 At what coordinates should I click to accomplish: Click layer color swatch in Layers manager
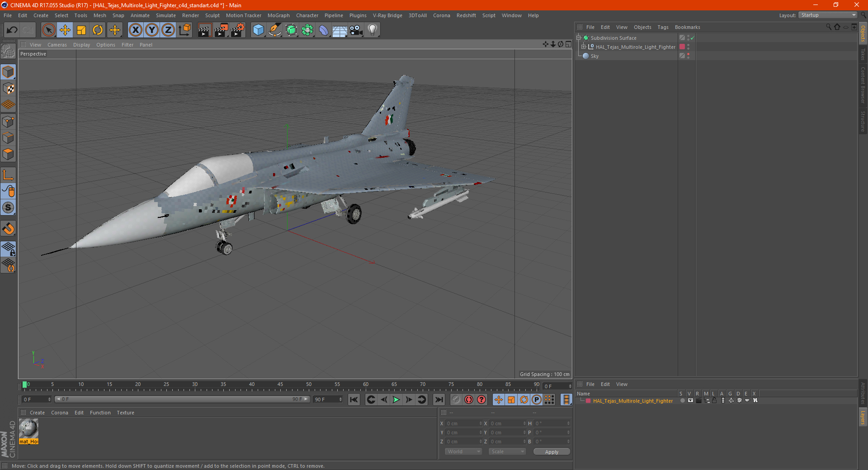(x=588, y=401)
